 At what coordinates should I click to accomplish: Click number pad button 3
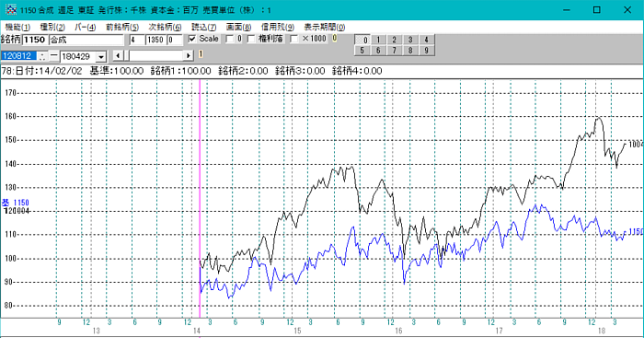tap(410, 40)
